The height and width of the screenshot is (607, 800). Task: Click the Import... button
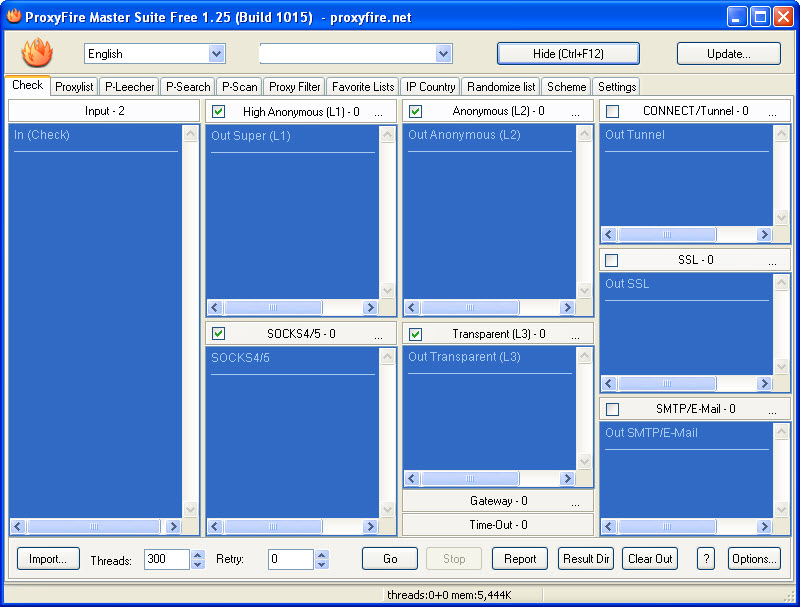pyautogui.click(x=48, y=559)
